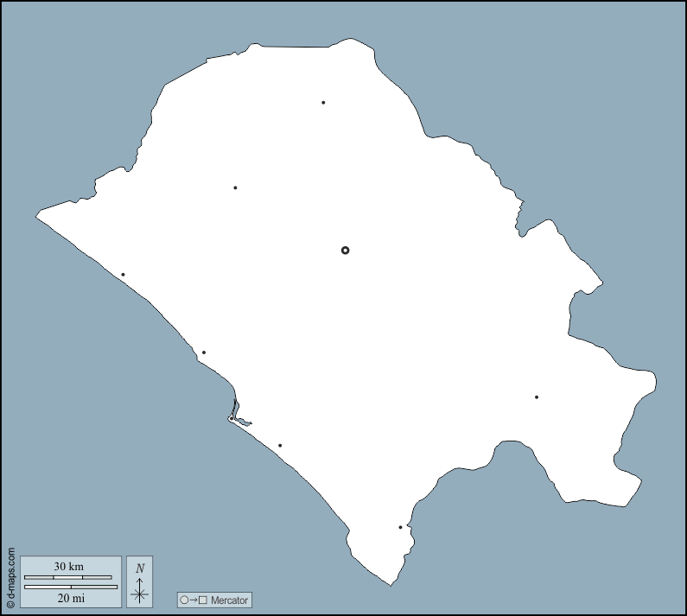
Task: Click the ringed capital marker at map center
Action: [x=346, y=251]
